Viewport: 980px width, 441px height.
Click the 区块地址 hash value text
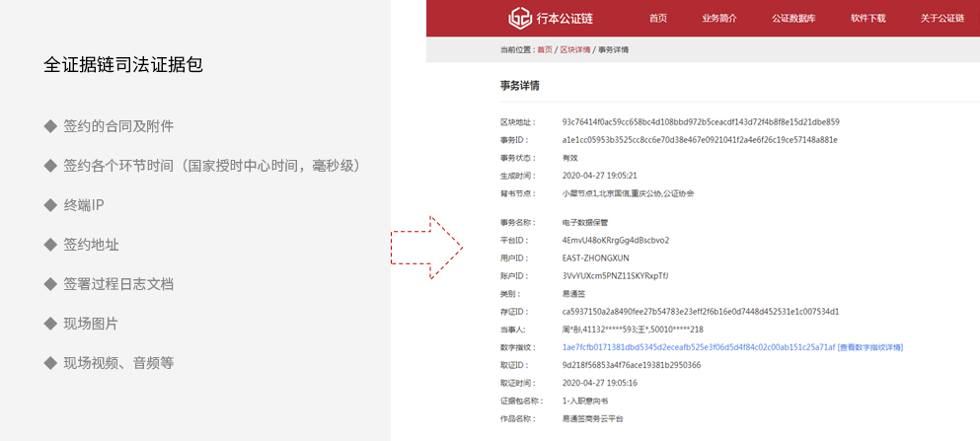[701, 122]
